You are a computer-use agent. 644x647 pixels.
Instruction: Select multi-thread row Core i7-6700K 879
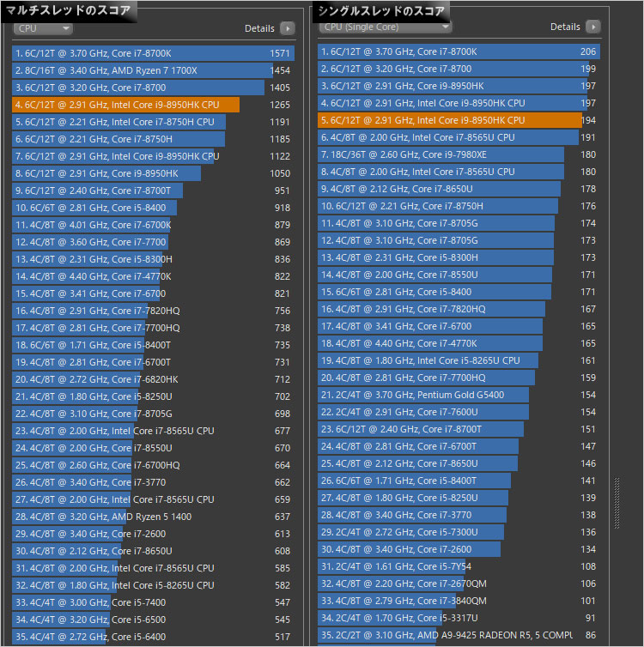(x=153, y=225)
